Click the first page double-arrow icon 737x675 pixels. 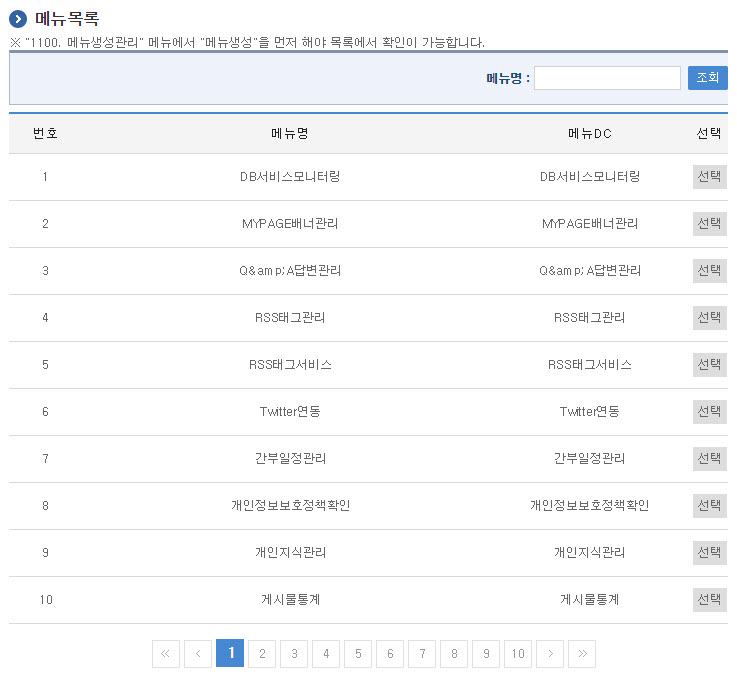pyautogui.click(x=166, y=654)
